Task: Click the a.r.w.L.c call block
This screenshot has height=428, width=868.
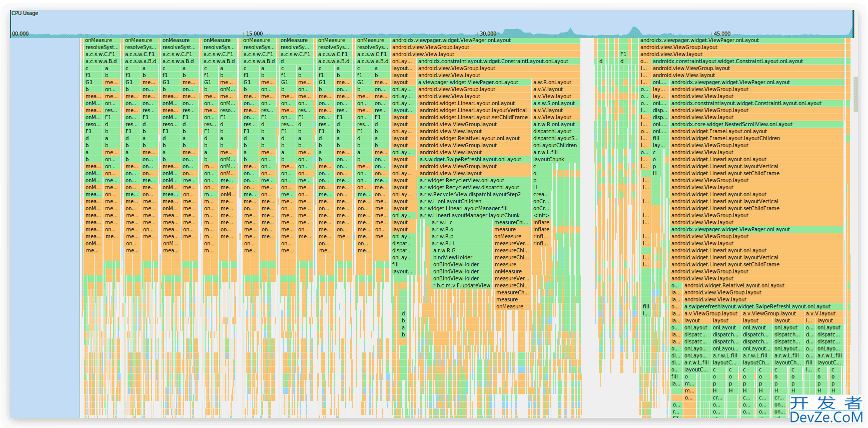Action: pyautogui.click(x=461, y=222)
